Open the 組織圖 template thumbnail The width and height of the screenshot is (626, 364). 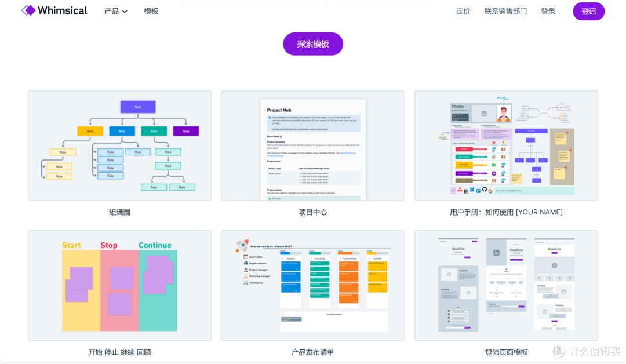pyautogui.click(x=120, y=145)
